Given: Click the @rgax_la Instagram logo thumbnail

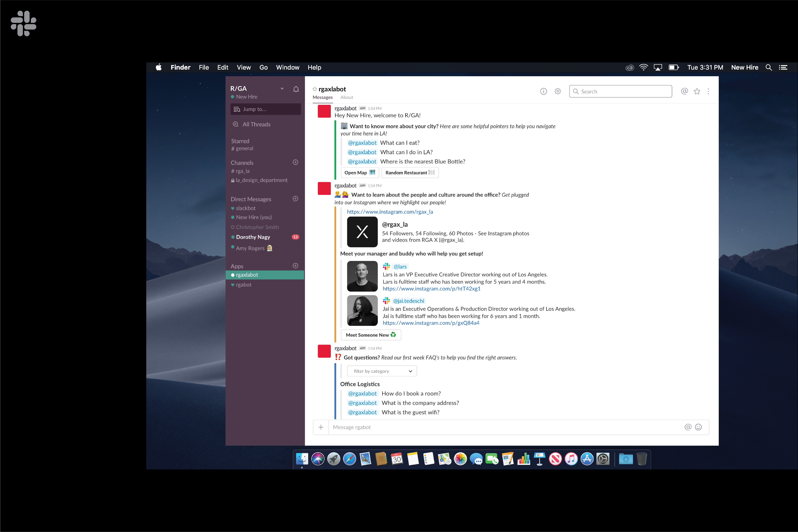Looking at the screenshot, I should click(362, 232).
